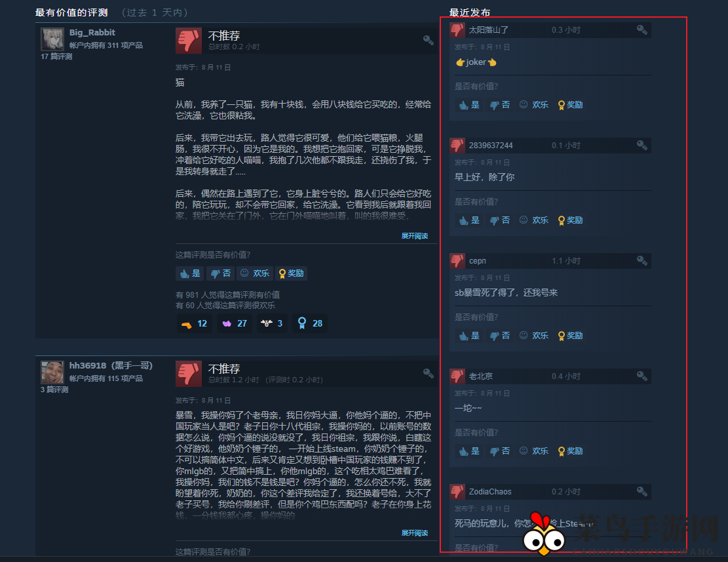Click the blue ribbon badge with 28
Viewport: 728px width, 562px height.
(x=310, y=323)
